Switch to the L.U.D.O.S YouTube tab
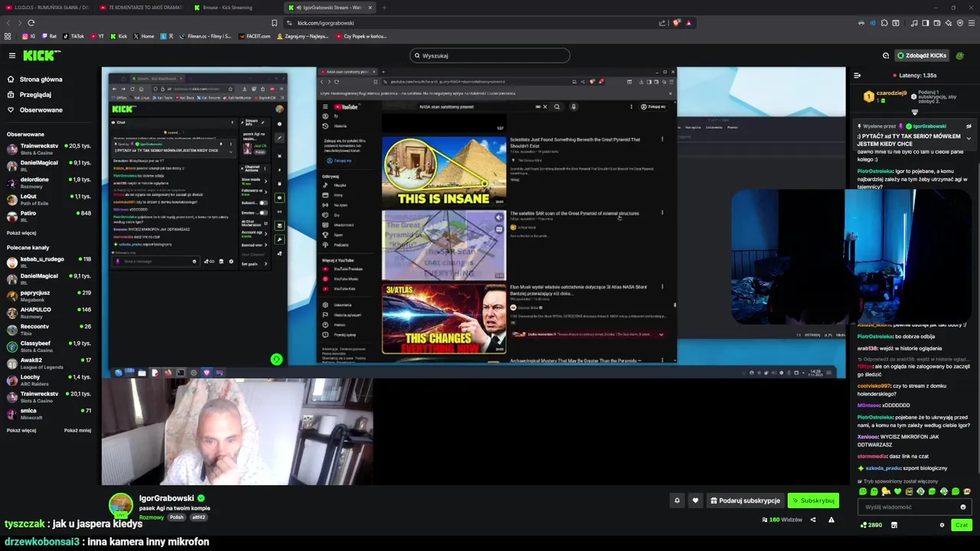 tap(47, 7)
